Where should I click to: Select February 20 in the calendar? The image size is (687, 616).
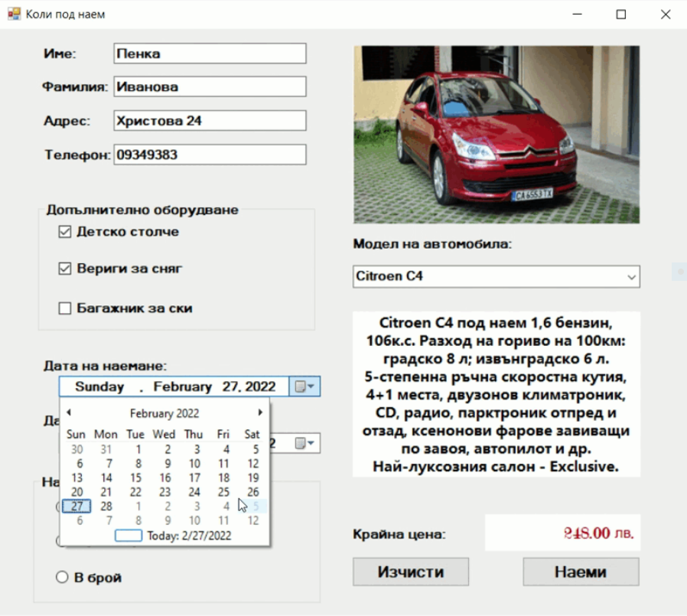[77, 492]
